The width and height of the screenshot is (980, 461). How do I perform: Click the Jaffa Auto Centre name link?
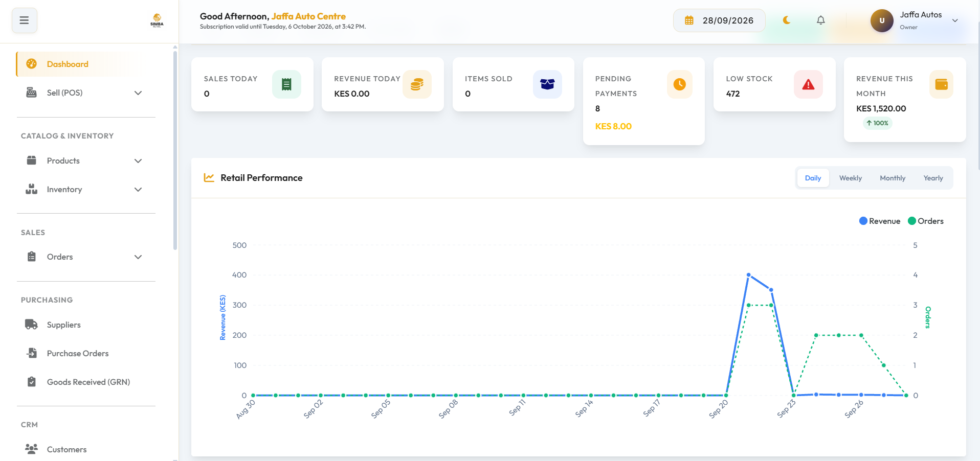pos(308,16)
